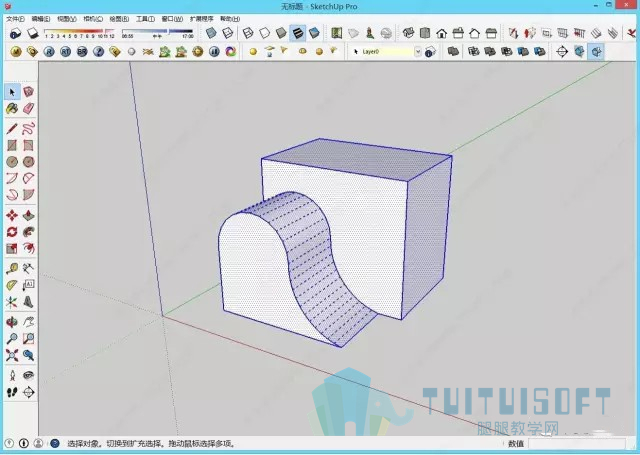Click the 数值 measurements input box
640x455 pixels.
(x=577, y=444)
